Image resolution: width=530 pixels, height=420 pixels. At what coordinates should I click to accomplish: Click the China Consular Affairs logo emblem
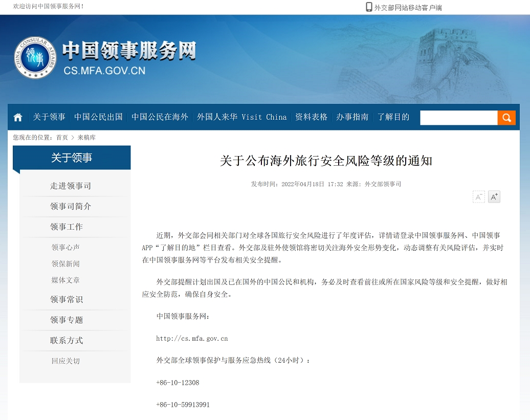pyautogui.click(x=34, y=57)
